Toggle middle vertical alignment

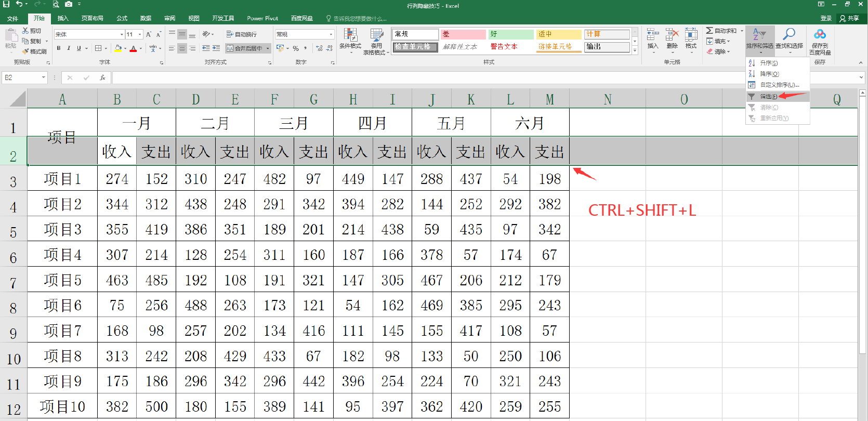click(182, 34)
